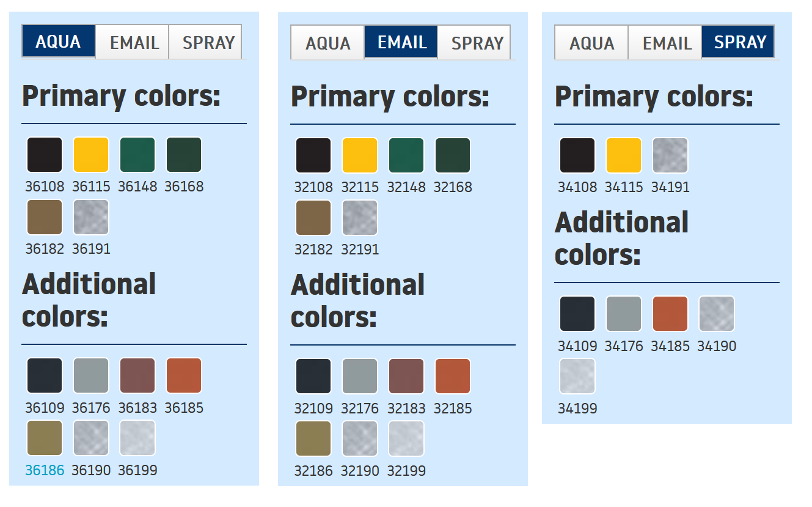812x507 pixels.
Task: Open the 36186 color link
Action: pyautogui.click(x=45, y=470)
